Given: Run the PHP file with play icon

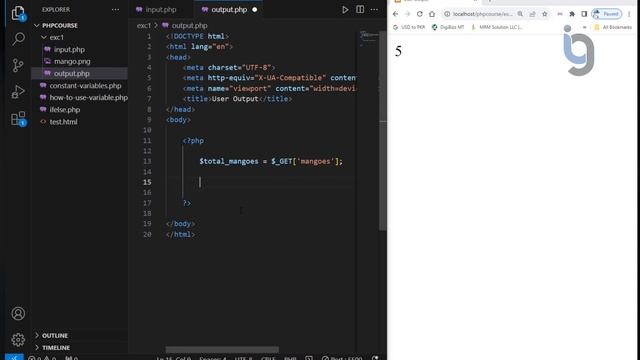Looking at the screenshot, I should tap(345, 9).
